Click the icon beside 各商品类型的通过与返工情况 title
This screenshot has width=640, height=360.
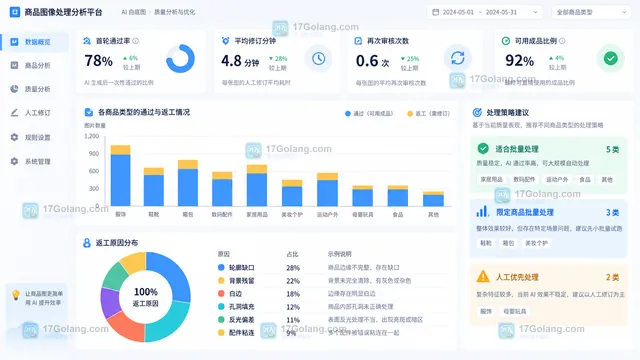click(89, 112)
